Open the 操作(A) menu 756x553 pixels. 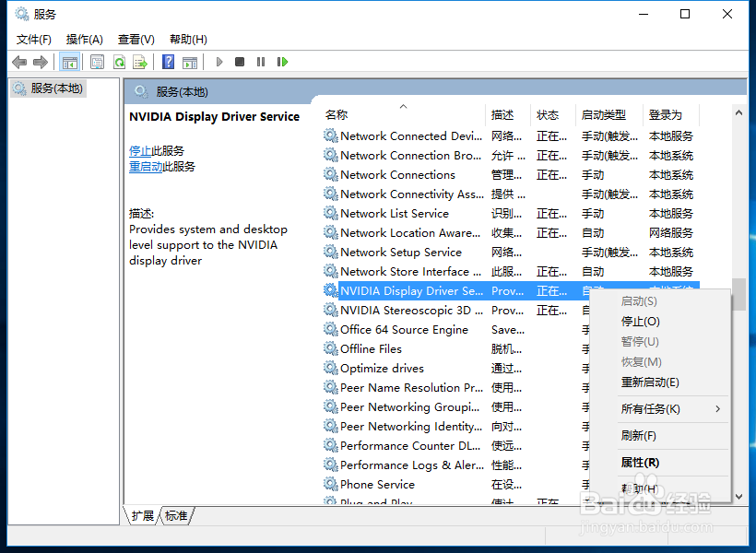point(85,40)
